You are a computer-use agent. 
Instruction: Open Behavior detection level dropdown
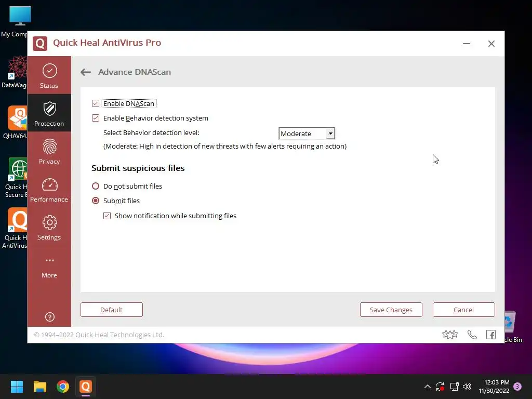pos(307,134)
